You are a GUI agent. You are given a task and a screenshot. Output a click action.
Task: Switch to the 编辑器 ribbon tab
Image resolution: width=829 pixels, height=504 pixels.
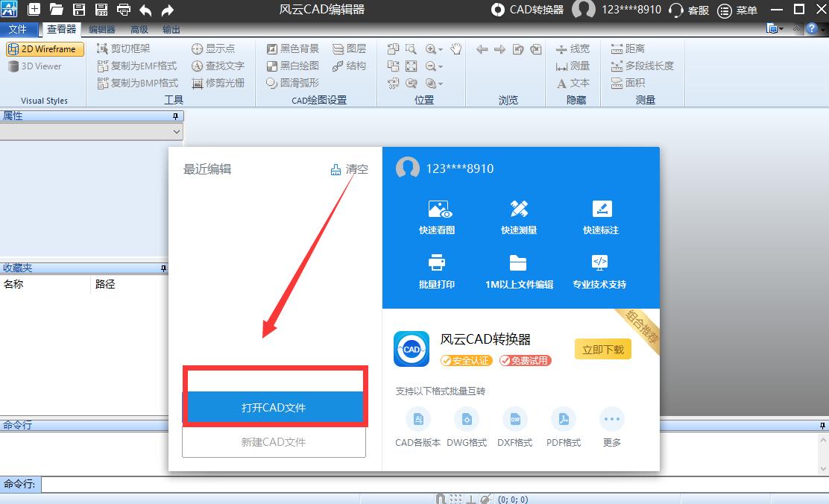coord(101,28)
